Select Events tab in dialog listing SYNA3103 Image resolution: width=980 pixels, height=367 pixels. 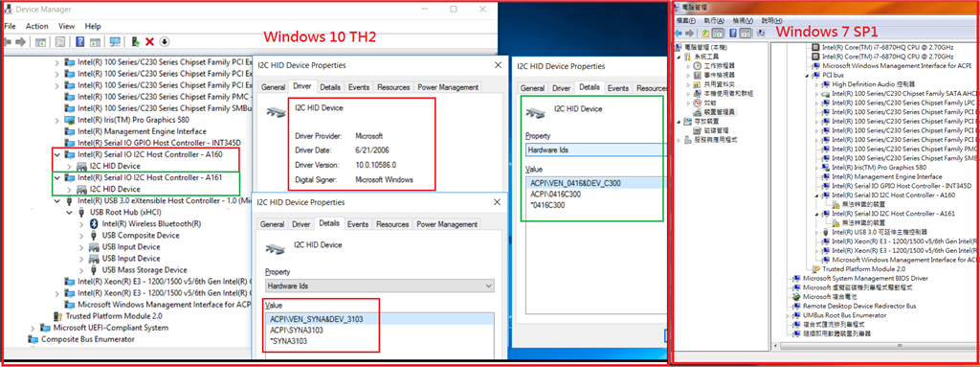(358, 224)
